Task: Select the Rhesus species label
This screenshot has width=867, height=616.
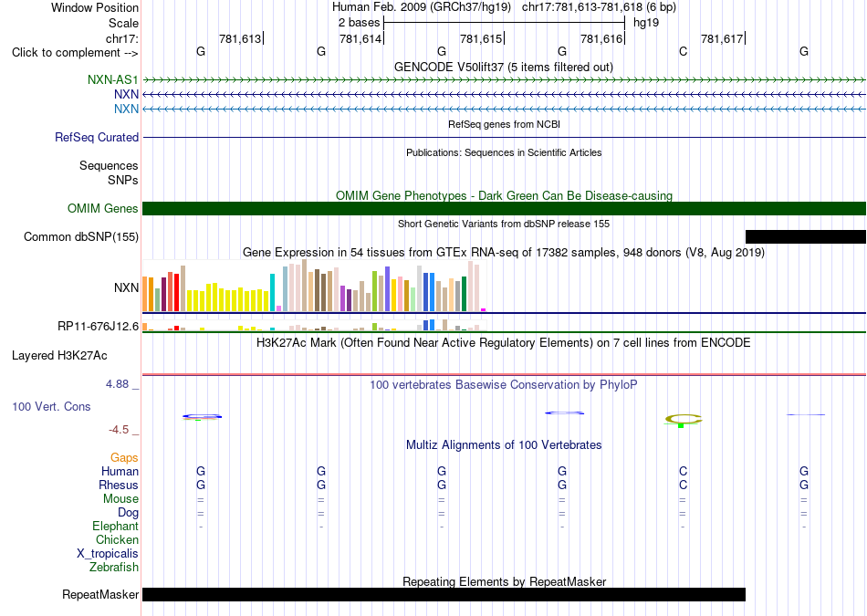Action: click(x=119, y=485)
